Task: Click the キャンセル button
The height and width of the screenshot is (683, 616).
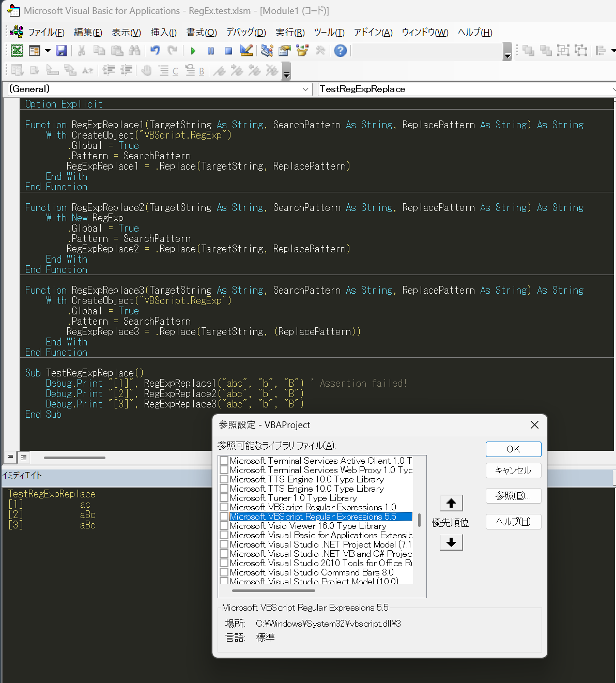Action: pos(513,470)
